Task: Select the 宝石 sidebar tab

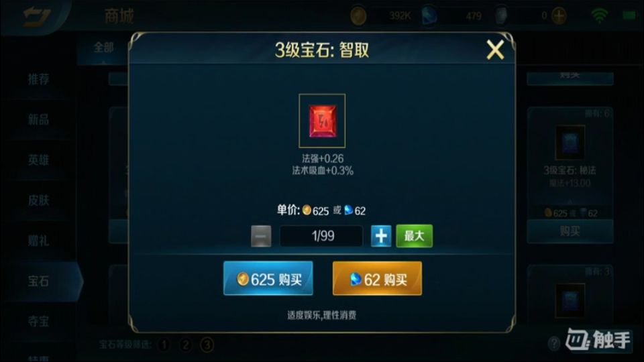Action: tap(38, 281)
